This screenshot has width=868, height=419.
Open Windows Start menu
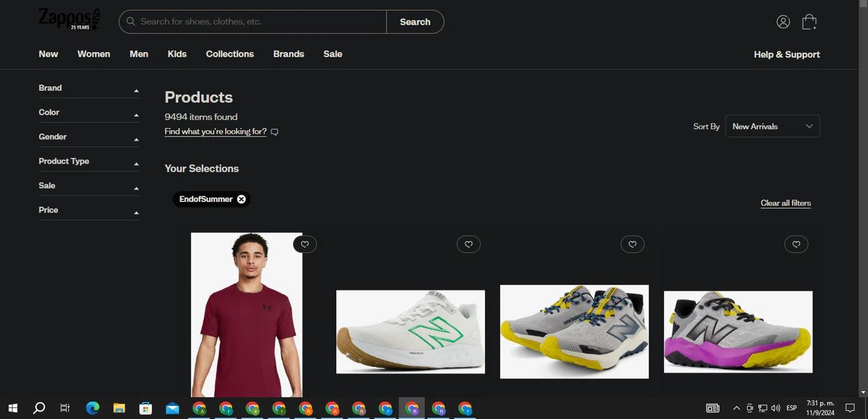point(13,408)
